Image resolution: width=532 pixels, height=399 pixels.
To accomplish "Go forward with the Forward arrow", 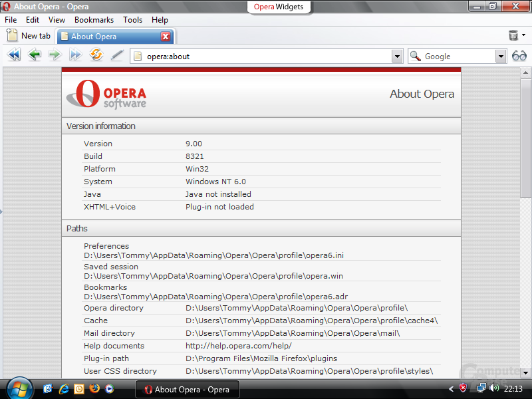I will tap(55, 55).
